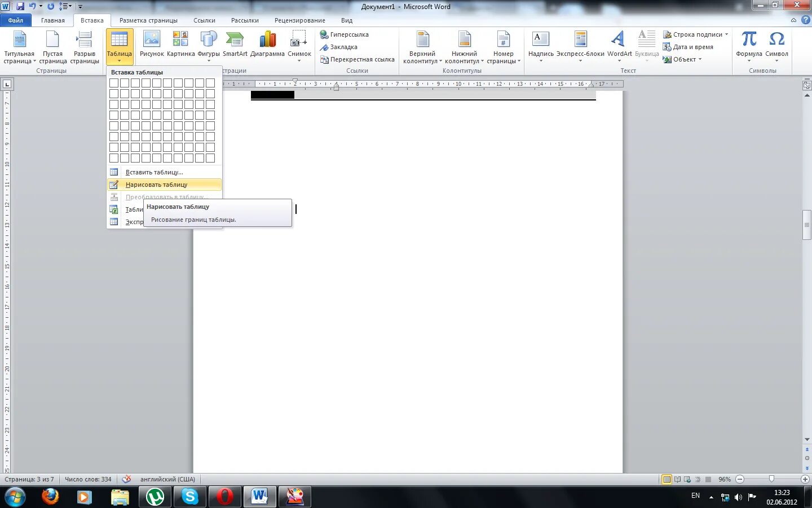This screenshot has height=508, width=812.
Task: Open word count Число слов: 334
Action: click(88, 479)
